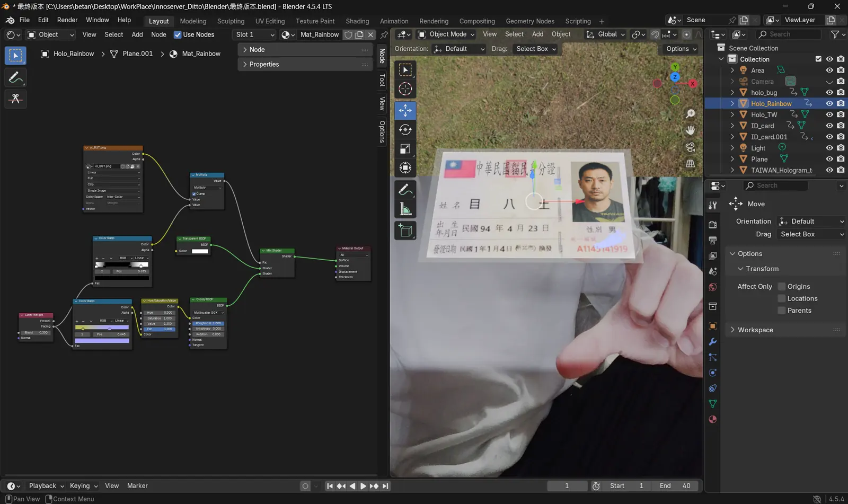This screenshot has width=848, height=504.
Task: Expand the holo_bug tree item
Action: 732,92
